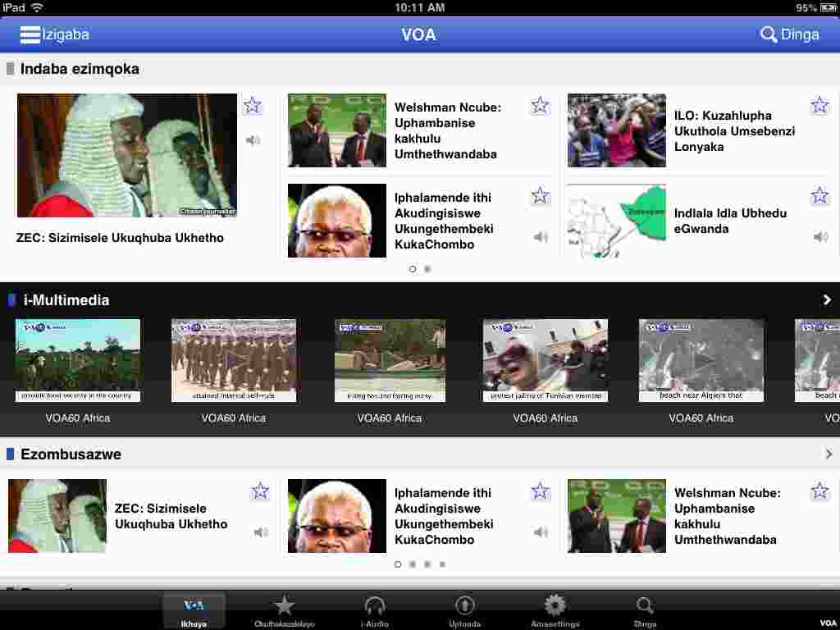
Task: Select third page dot under Ezombusazwe
Action: tap(427, 564)
